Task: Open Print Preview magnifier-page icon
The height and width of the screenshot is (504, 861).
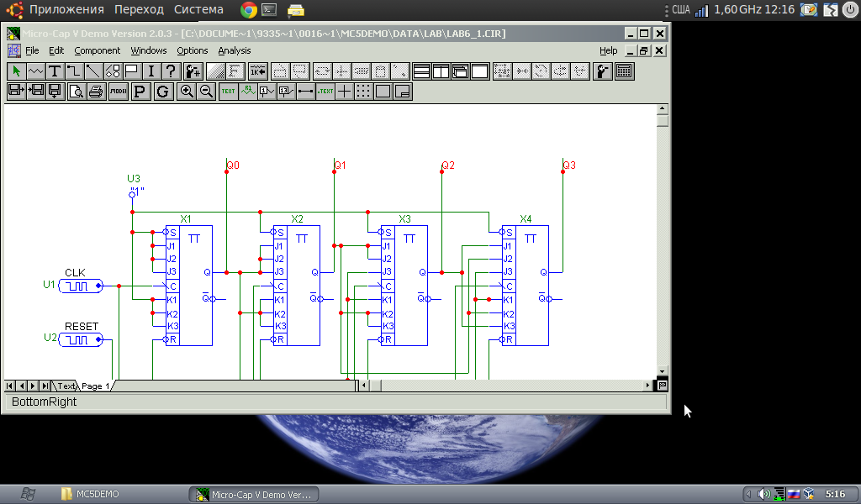Action: point(77,91)
